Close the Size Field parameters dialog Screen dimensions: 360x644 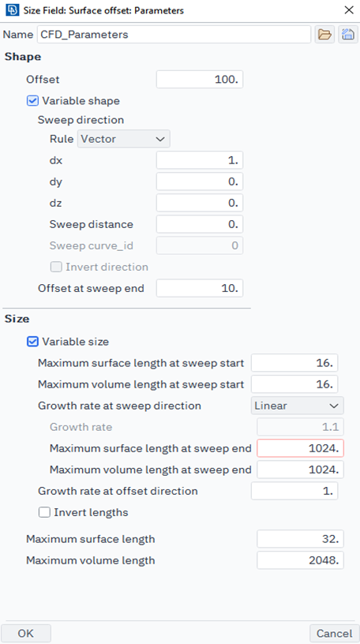[348, 10]
